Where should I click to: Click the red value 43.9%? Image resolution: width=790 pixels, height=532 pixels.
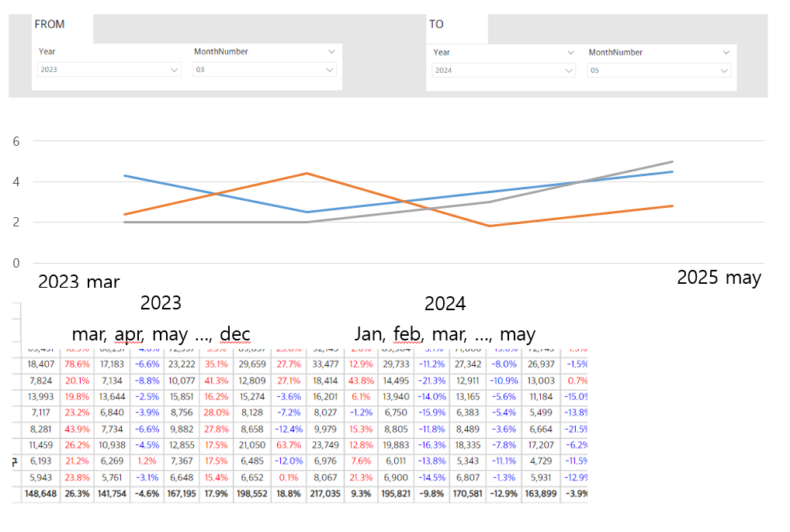click(x=77, y=429)
